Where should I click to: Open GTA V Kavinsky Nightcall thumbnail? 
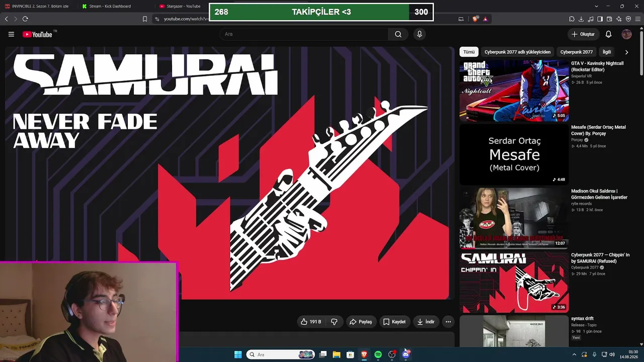tap(514, 90)
